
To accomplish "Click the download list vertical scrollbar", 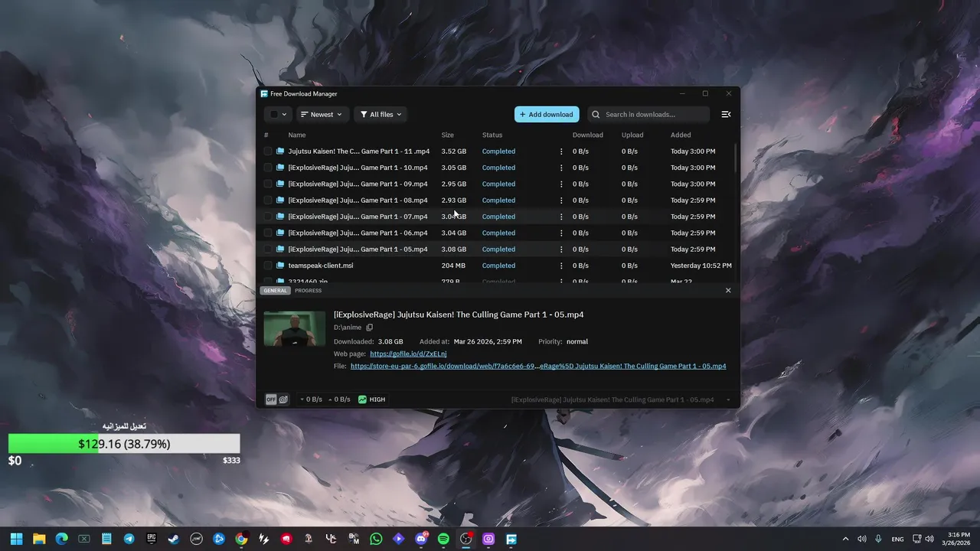I will [735, 158].
